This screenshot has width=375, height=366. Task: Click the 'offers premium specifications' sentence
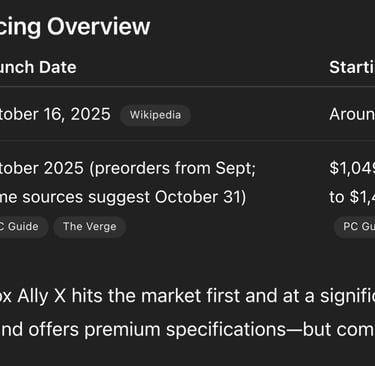157,330
